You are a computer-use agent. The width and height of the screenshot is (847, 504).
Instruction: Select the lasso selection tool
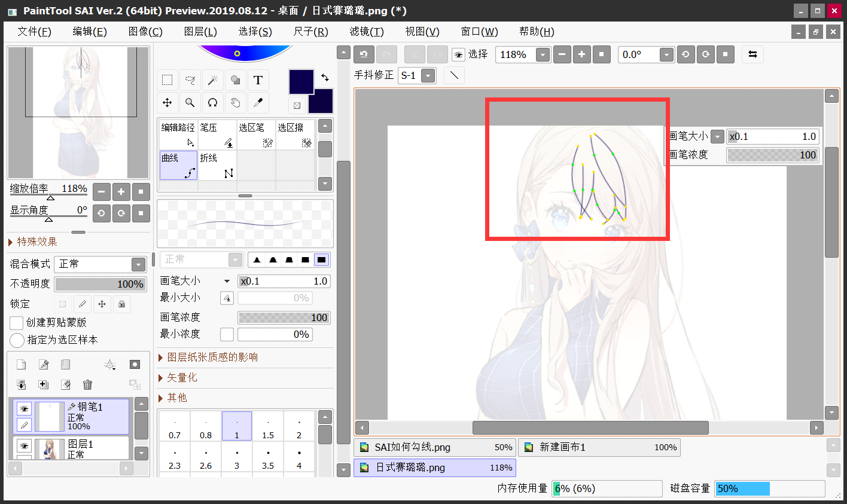[190, 80]
